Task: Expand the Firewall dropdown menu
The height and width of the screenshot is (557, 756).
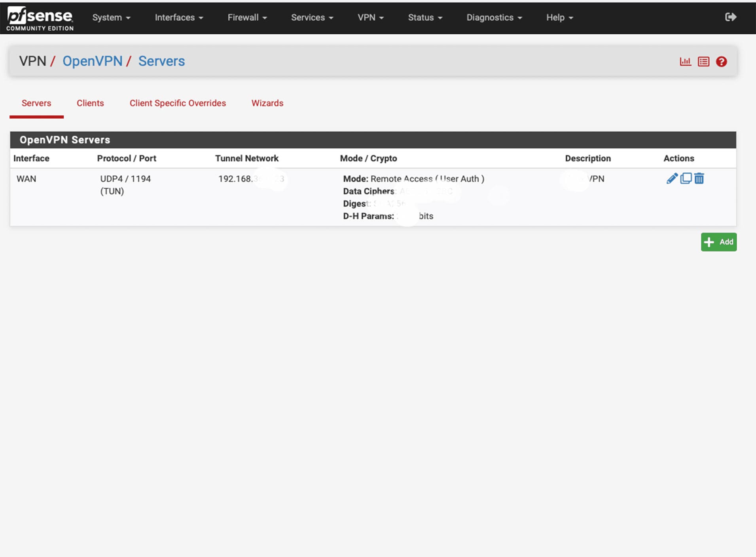Action: click(247, 17)
